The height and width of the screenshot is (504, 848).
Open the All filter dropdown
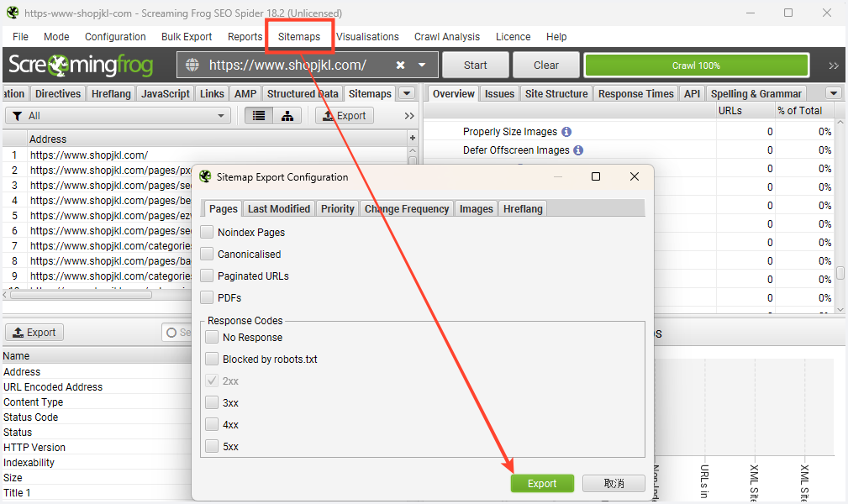(118, 116)
